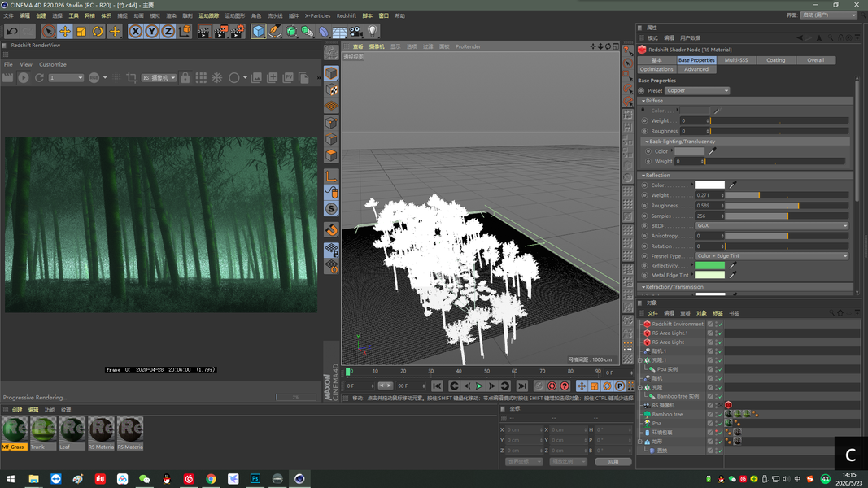Select the Mf_Grass material thumbnail
868x488 pixels.
click(15, 431)
